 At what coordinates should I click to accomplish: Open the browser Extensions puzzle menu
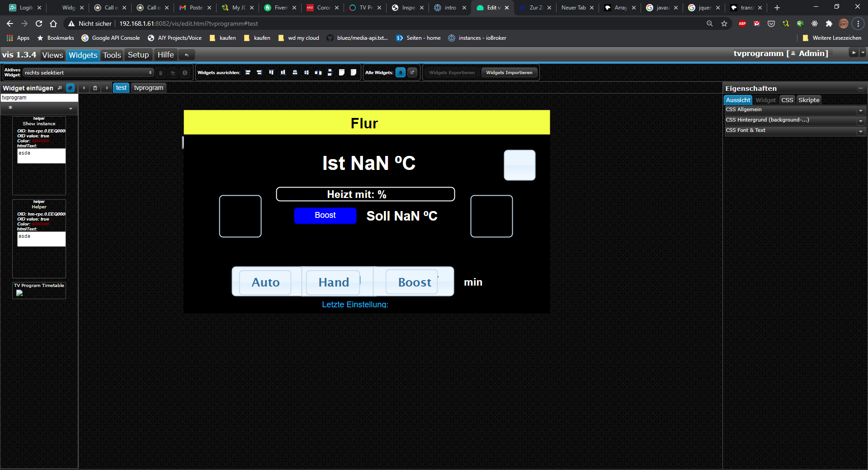click(x=829, y=23)
